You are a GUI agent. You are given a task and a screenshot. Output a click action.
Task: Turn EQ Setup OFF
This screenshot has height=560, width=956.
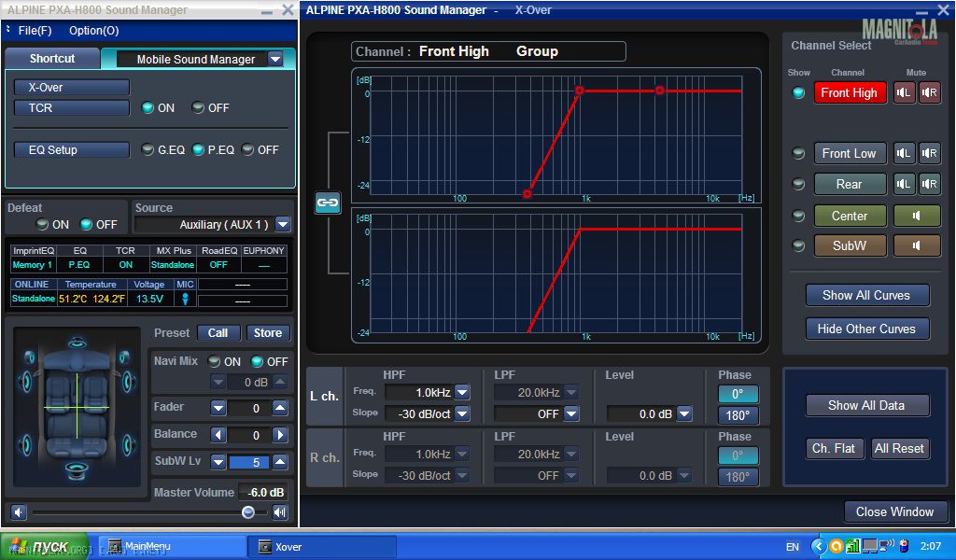click(x=247, y=150)
